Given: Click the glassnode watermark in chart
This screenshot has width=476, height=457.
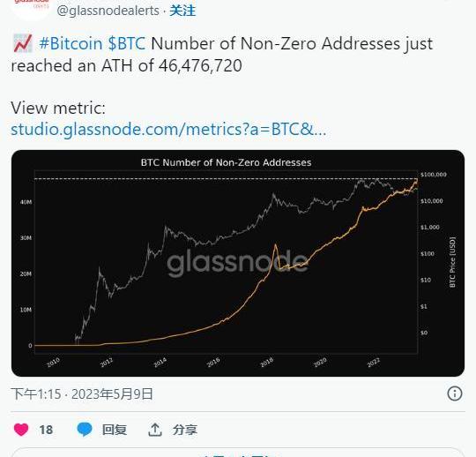Looking at the screenshot, I should pos(237,262).
